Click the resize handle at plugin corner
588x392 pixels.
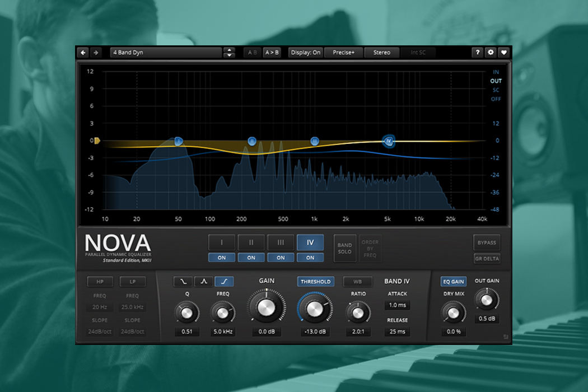point(506,337)
